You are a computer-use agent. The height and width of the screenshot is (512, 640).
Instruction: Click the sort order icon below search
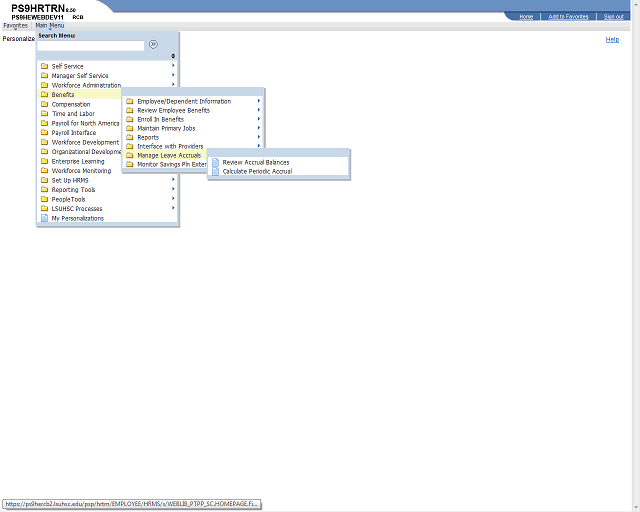pyautogui.click(x=173, y=56)
